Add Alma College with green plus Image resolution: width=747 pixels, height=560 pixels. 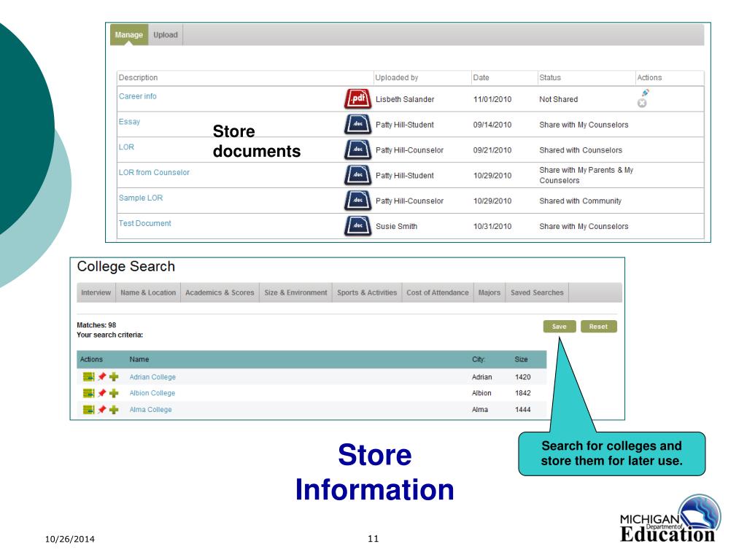114,410
